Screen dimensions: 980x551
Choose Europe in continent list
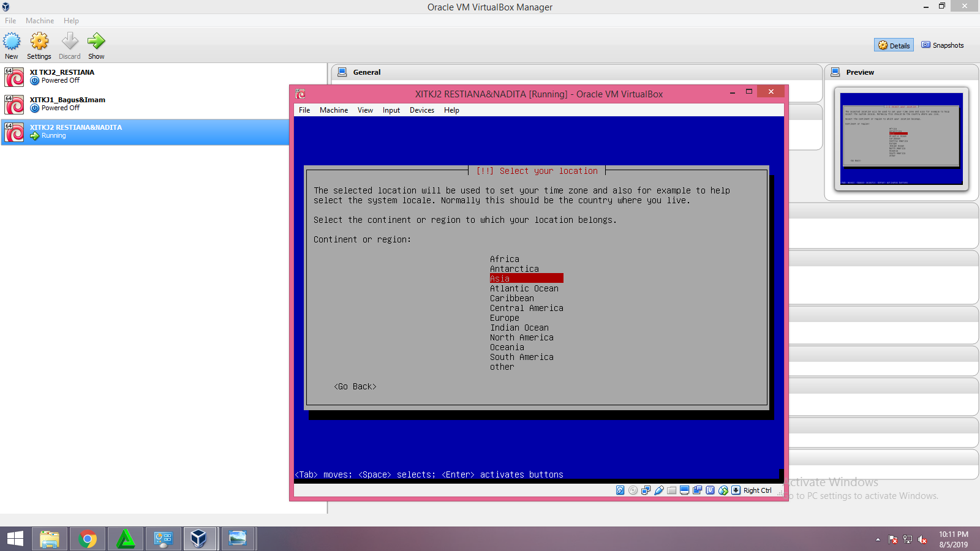pos(505,318)
